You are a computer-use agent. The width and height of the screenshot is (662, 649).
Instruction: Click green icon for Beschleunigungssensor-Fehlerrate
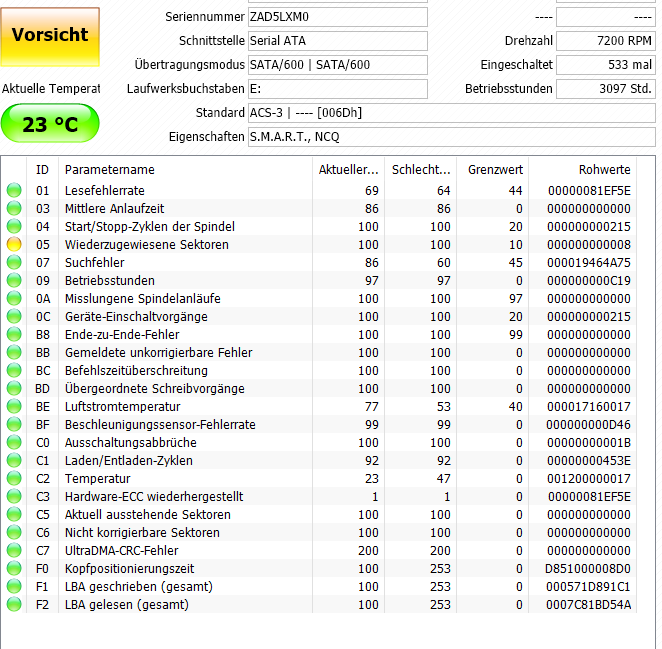(x=14, y=424)
